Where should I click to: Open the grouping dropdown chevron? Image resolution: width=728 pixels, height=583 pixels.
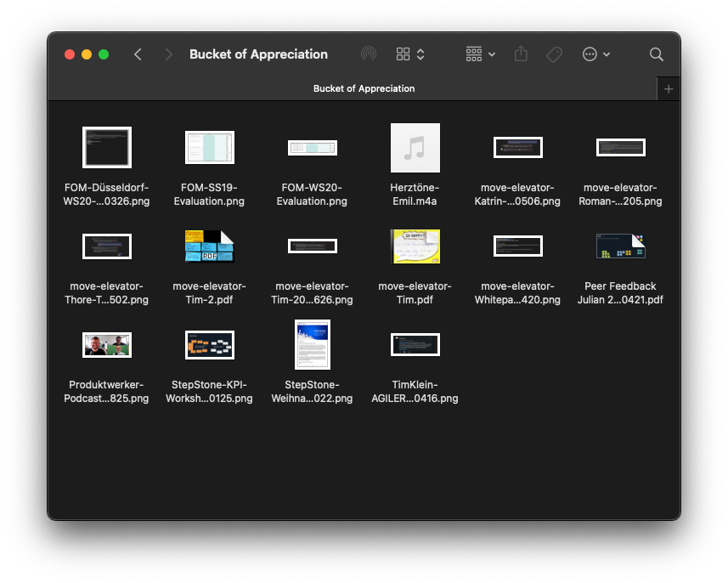(x=489, y=54)
